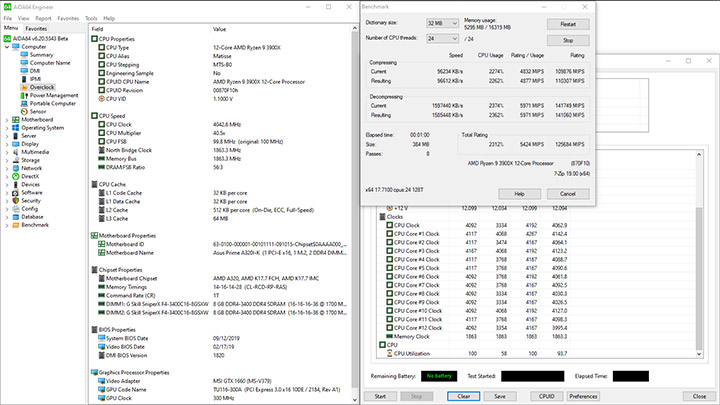
Task: Collapse the Computer tree node
Action: 7,47
